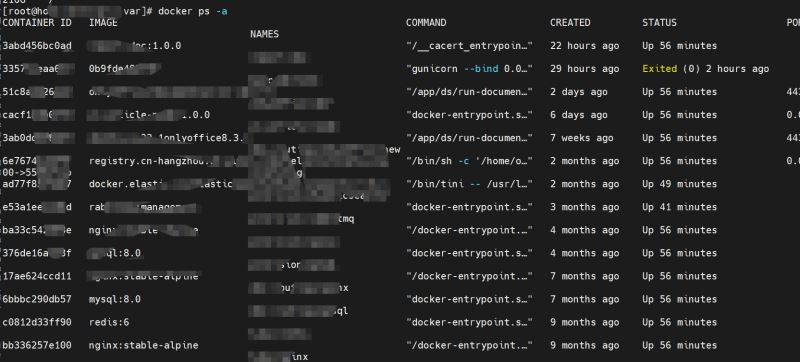Click the "Up 49 minutes" status
800x362 pixels.
(680, 184)
